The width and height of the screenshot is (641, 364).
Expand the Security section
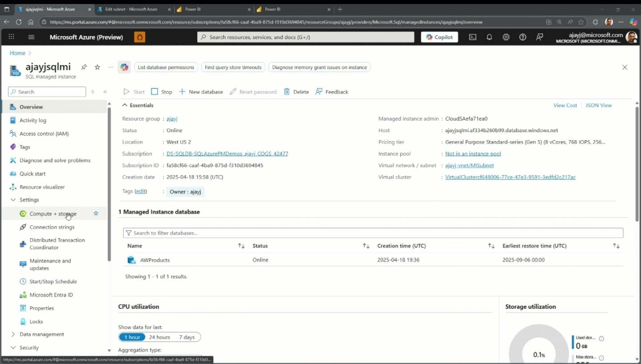tap(29, 348)
